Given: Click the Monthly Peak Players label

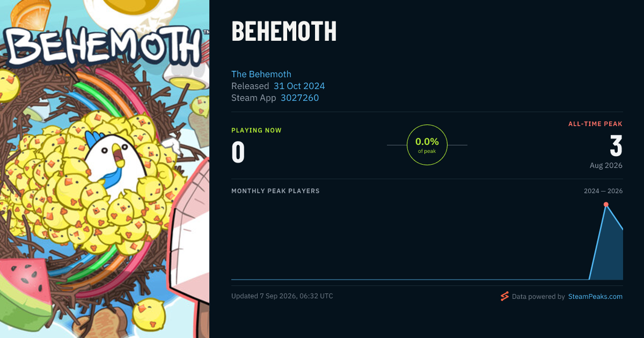Looking at the screenshot, I should (275, 191).
